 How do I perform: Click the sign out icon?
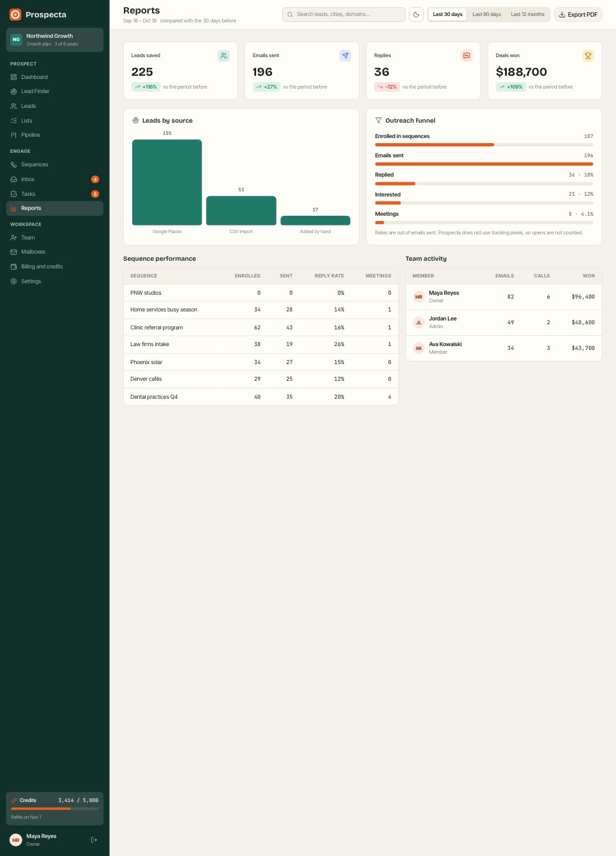coord(94,840)
